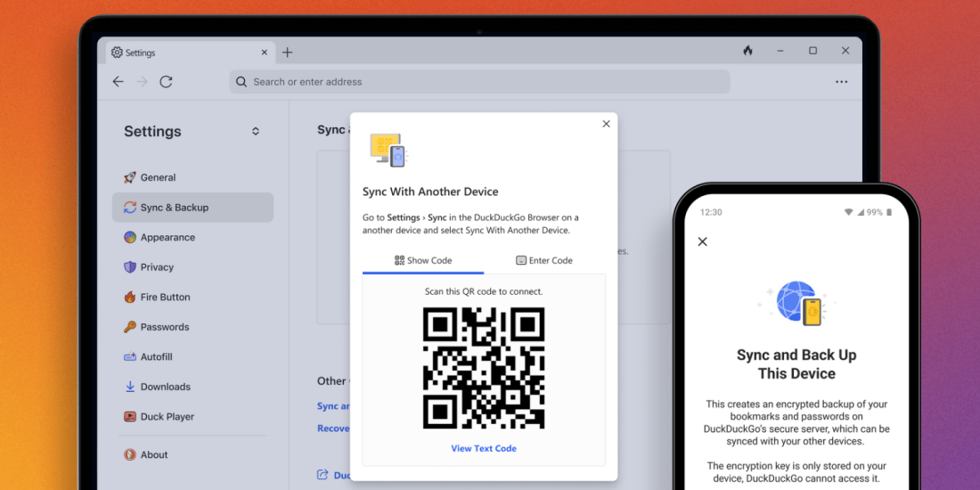Switch to the Enter Code tab

544,260
